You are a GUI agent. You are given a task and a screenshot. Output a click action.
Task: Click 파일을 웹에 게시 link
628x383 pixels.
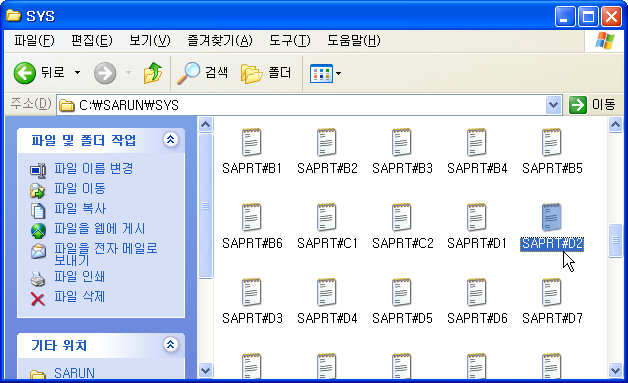pos(100,228)
